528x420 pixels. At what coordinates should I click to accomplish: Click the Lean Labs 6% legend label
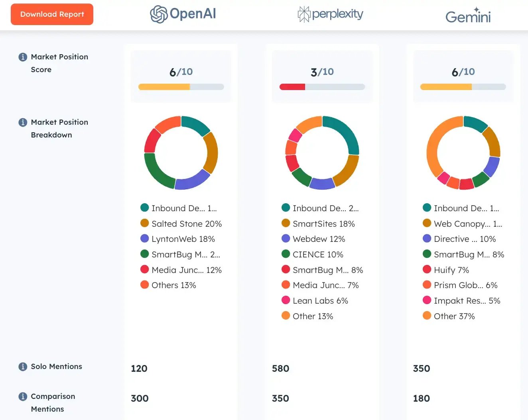tap(320, 301)
